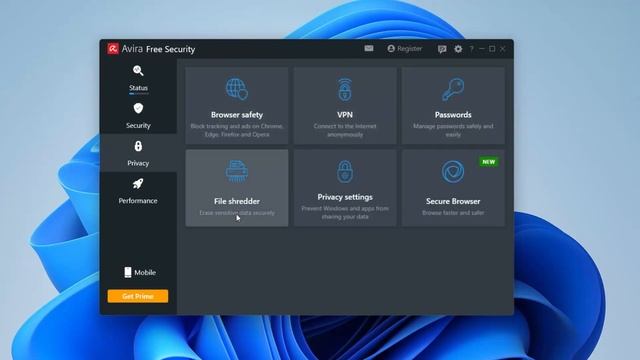
Task: Switch to the Performance sidebar tab
Action: 138,191
